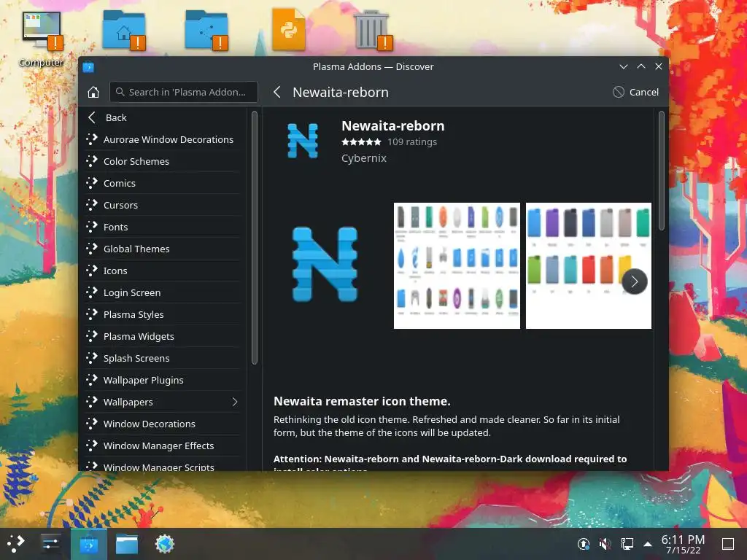Image resolution: width=747 pixels, height=560 pixels.
Task: Click the Window Manager Effects icon
Action: pyautogui.click(x=91, y=446)
